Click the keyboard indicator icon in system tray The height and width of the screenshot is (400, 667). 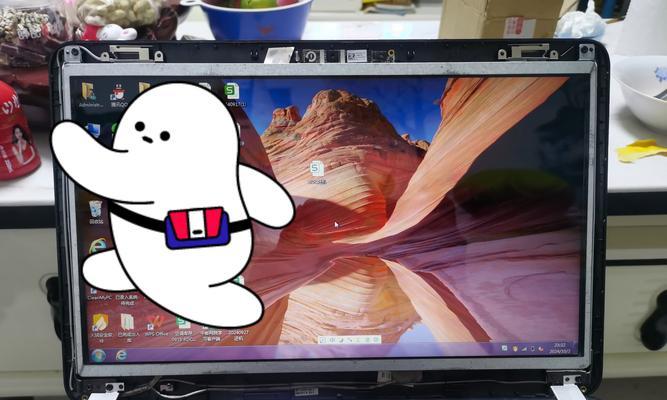click(x=505, y=348)
